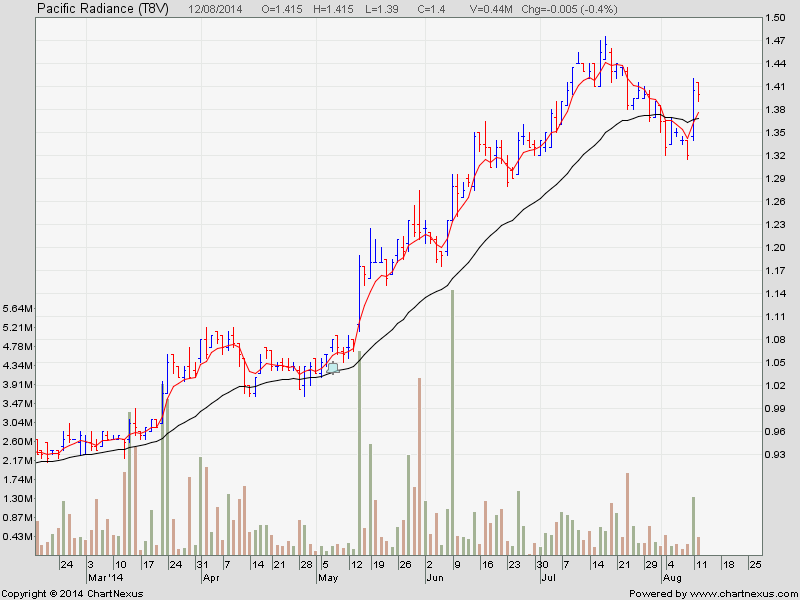Click the 1.50 price axis label
800x600 pixels.
[x=775, y=18]
